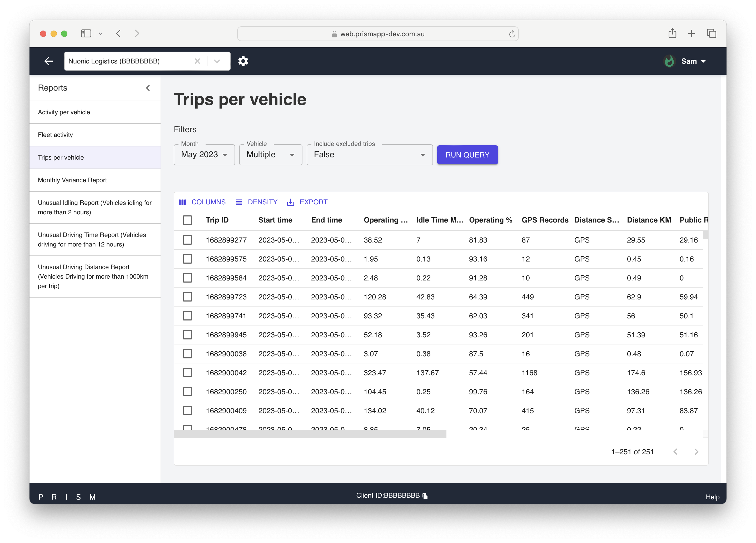756x543 pixels.
Task: Export the trips table data
Action: point(307,202)
